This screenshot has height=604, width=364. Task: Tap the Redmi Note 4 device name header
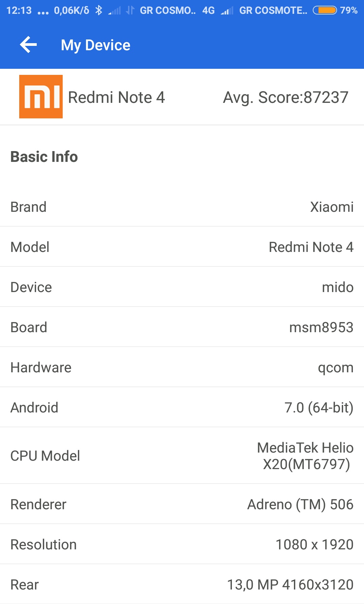click(x=116, y=97)
